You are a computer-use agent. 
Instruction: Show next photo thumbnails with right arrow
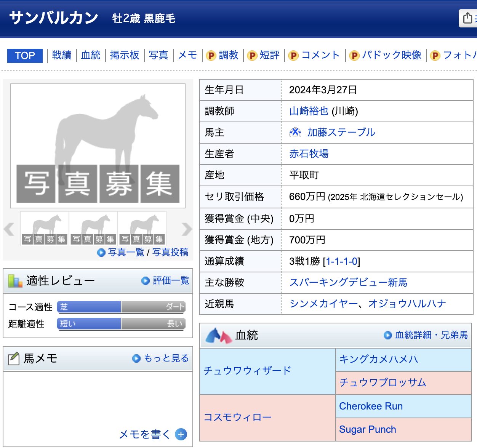[187, 229]
